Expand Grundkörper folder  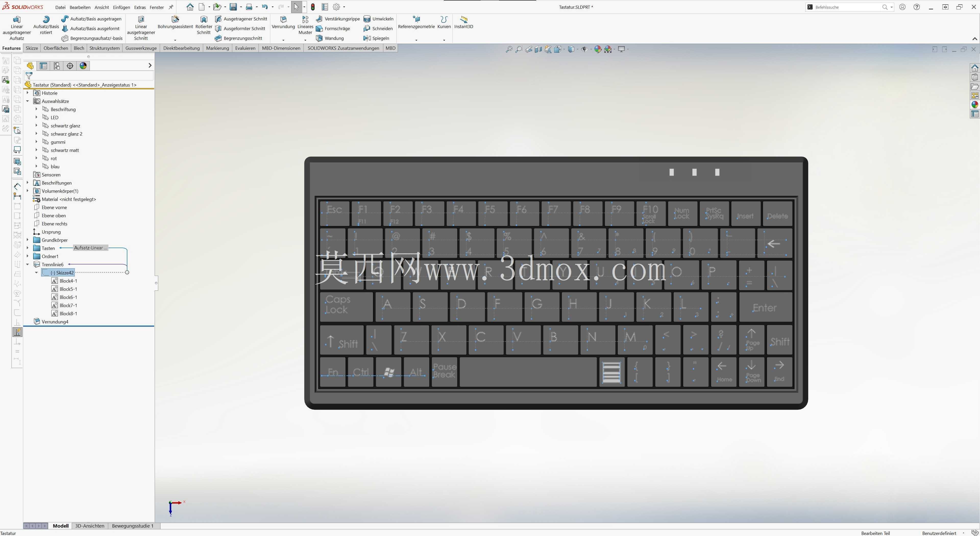[x=27, y=240]
